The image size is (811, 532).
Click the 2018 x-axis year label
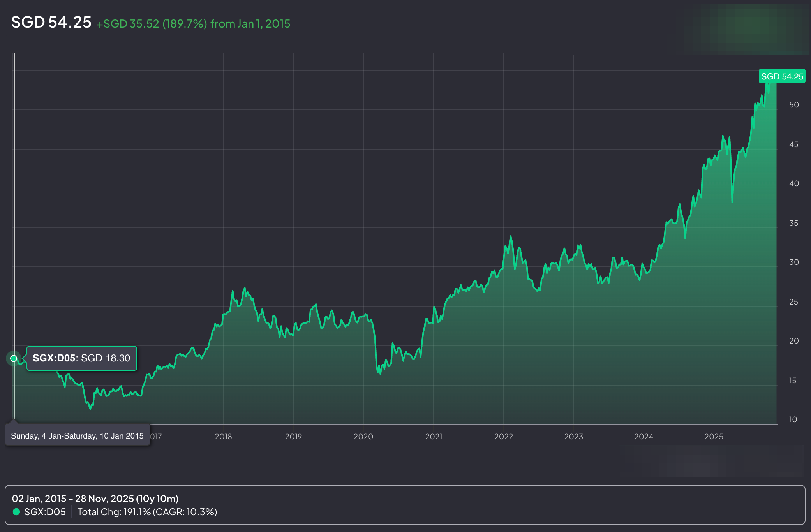pyautogui.click(x=223, y=437)
